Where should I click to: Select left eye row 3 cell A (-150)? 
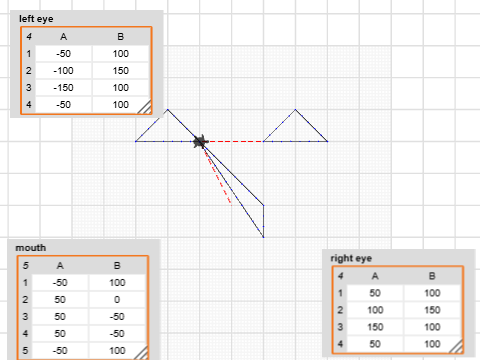pos(63,88)
